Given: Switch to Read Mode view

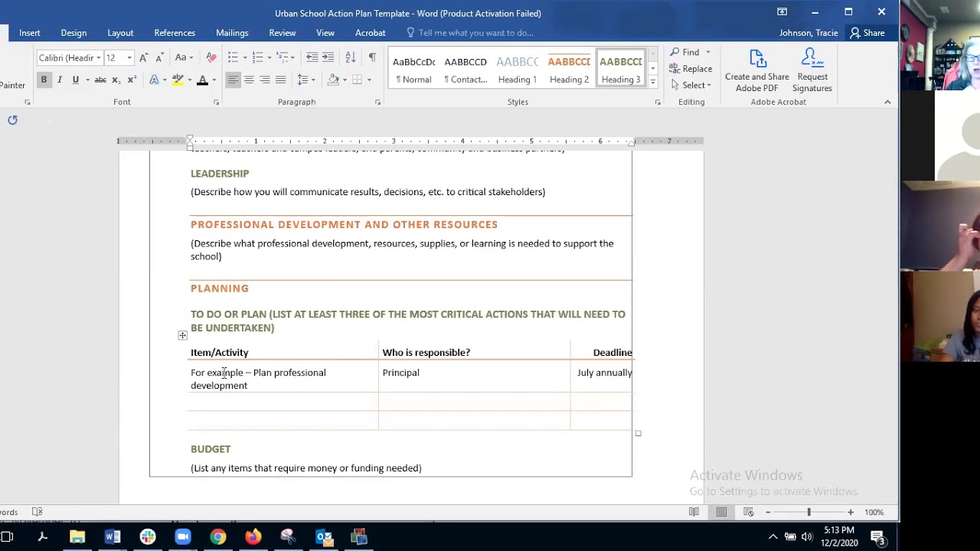Looking at the screenshot, I should tap(694, 512).
